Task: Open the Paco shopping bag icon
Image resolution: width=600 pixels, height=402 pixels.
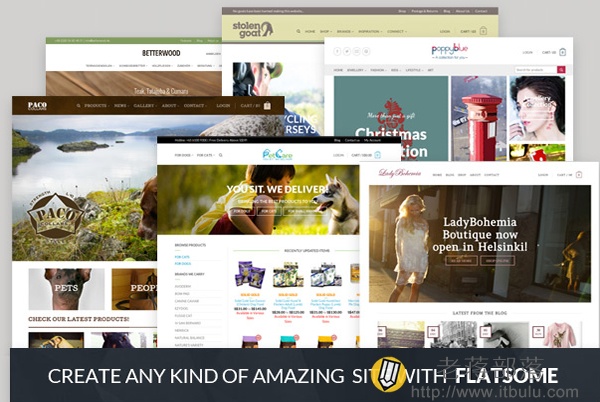Action: pyautogui.click(x=267, y=105)
